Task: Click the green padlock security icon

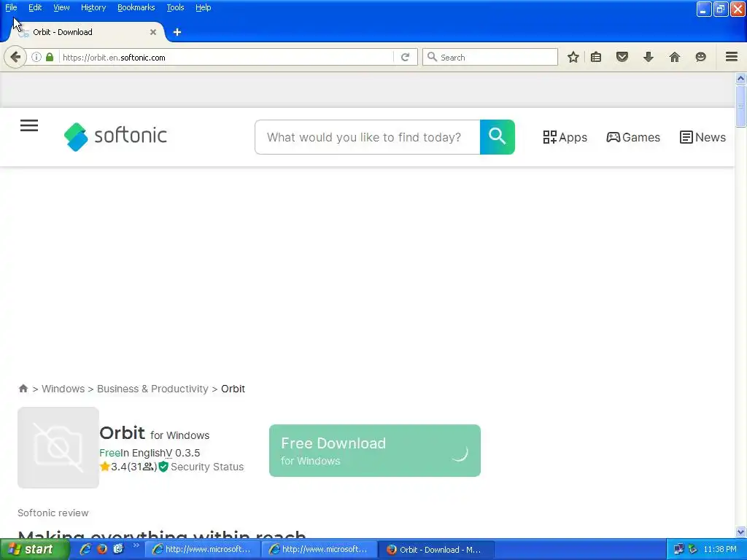Action: point(50,57)
